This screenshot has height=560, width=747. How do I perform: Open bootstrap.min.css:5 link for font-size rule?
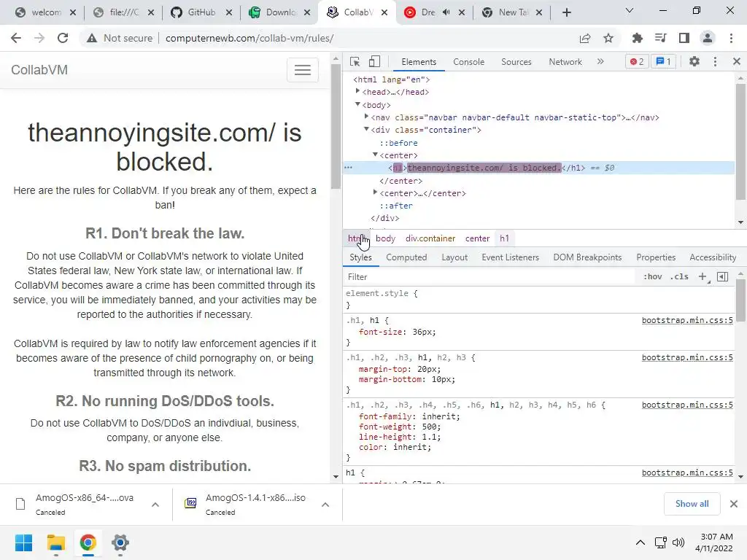[687, 320]
